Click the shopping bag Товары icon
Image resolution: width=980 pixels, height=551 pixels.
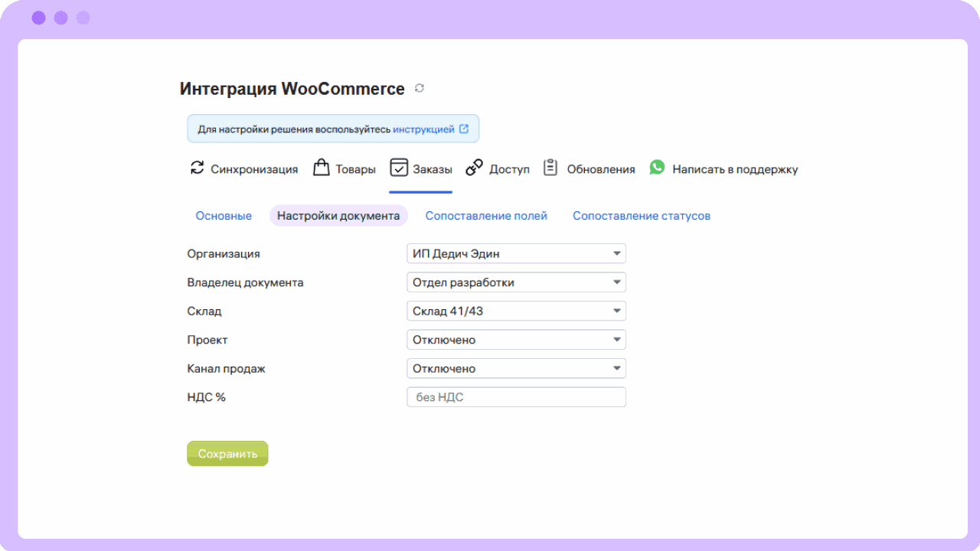[x=322, y=168]
